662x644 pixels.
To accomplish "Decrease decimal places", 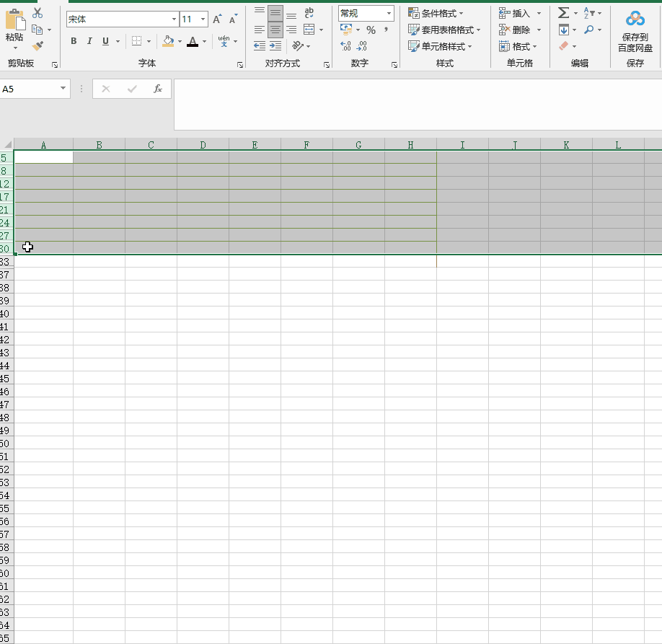I will [362, 45].
